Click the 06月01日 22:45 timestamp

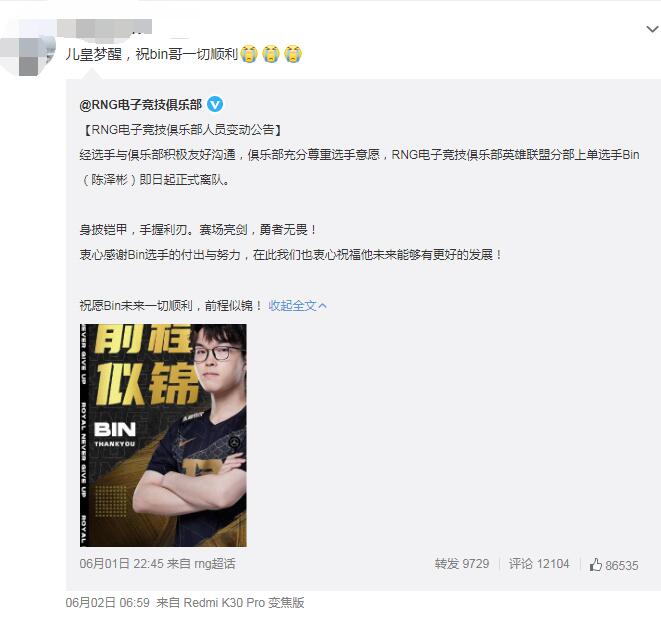(121, 564)
